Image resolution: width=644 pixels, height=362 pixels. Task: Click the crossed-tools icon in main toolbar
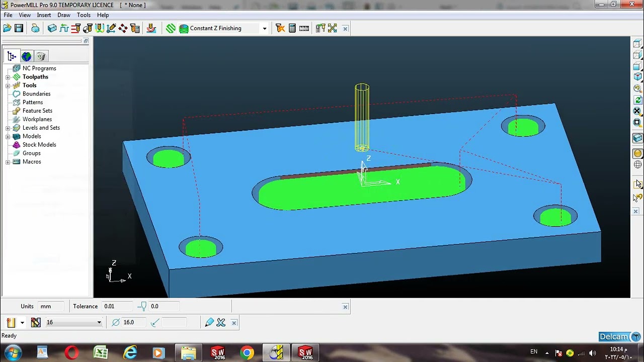[x=332, y=28]
